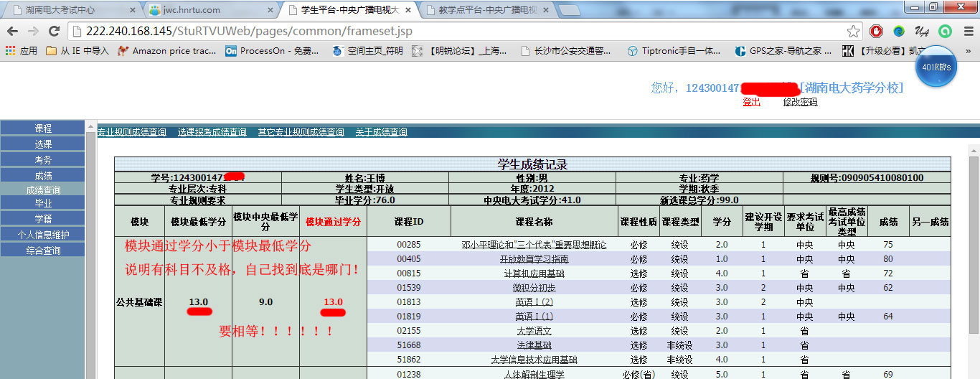Expand the 综合查询 sidebar menu section

coord(43,251)
